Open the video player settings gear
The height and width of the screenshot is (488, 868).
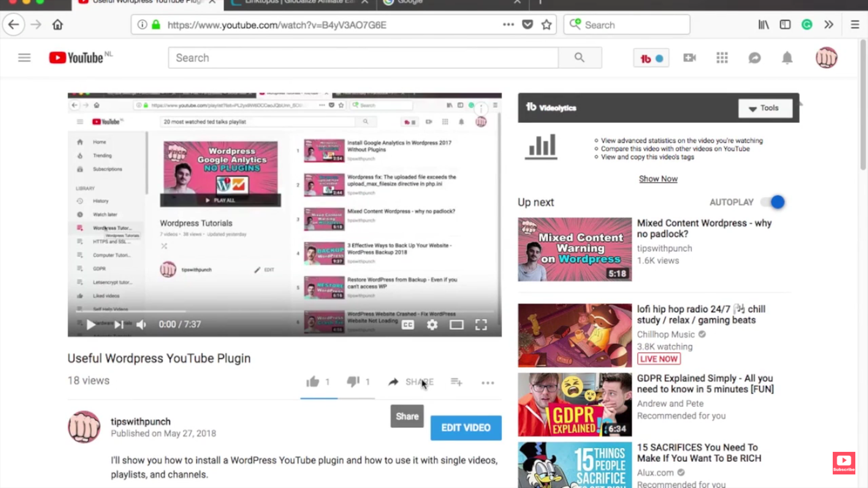pos(432,324)
